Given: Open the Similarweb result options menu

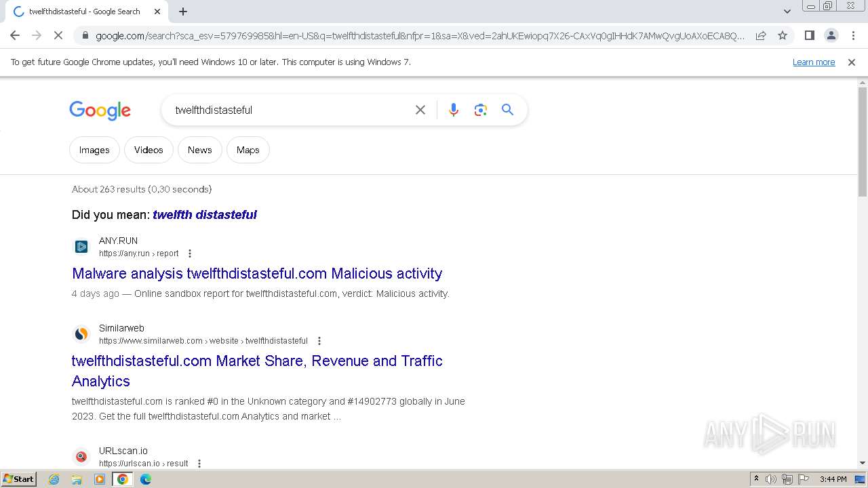Looking at the screenshot, I should pyautogui.click(x=319, y=341).
